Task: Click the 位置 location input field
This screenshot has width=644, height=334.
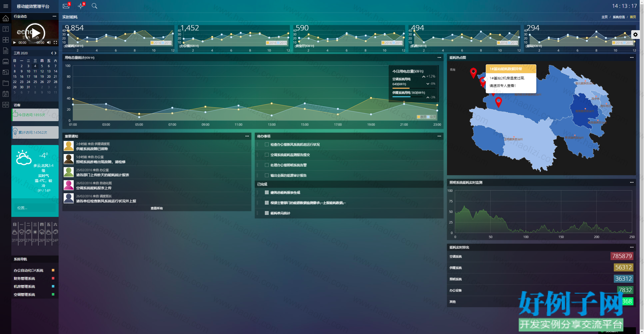Action: tap(35, 208)
